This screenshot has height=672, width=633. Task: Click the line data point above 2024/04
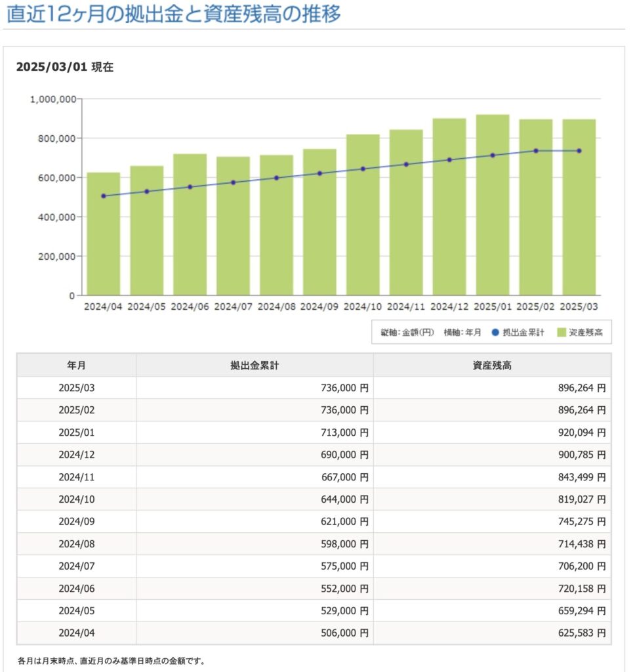tap(104, 196)
